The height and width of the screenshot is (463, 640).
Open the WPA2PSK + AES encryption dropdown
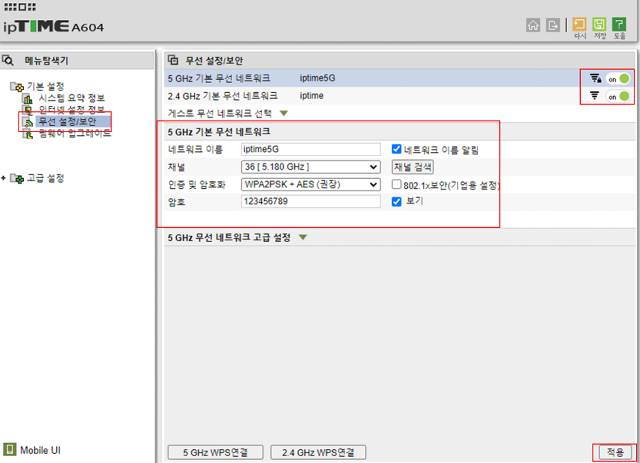coord(311,184)
